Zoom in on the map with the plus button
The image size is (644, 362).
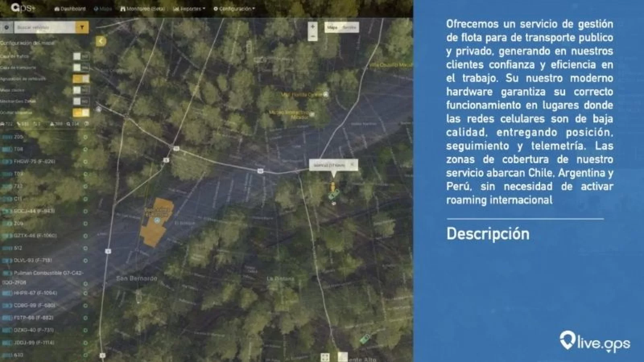pos(313,27)
